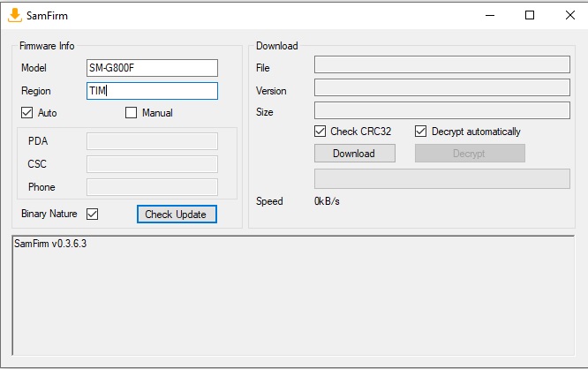
Task: Click the SamFirm app icon in title bar
Action: point(15,15)
